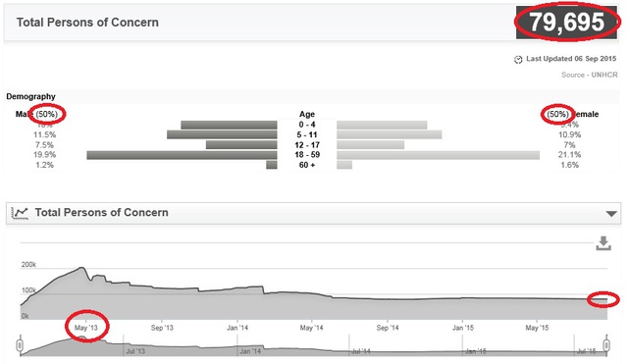Click the 18 - 59 age label

(307, 155)
